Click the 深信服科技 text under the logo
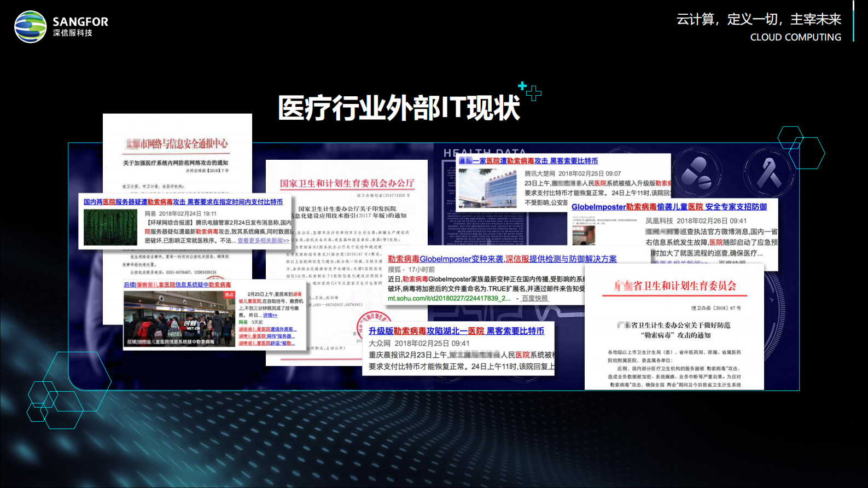Viewport: 868px width, 488px height. click(x=73, y=33)
